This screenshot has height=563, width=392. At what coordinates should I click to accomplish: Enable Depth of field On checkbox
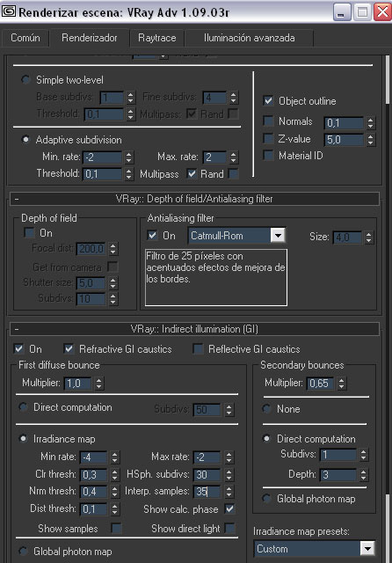pos(29,232)
